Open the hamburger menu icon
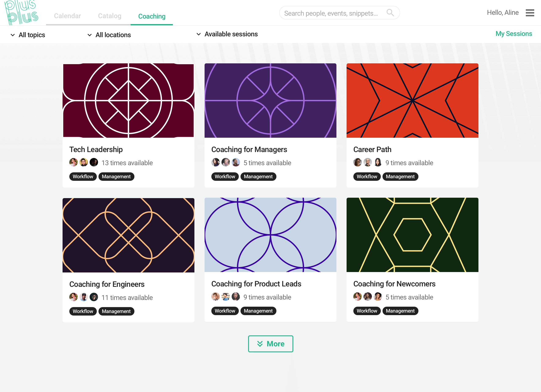The width and height of the screenshot is (541, 392). pyautogui.click(x=530, y=13)
